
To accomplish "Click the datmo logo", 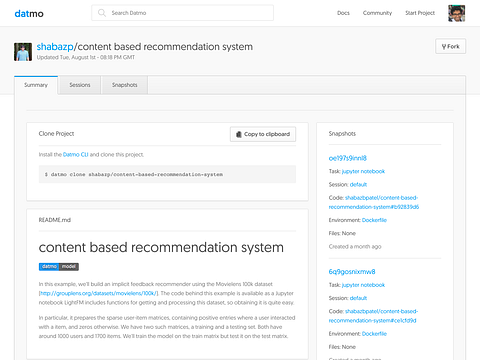I will (x=29, y=14).
